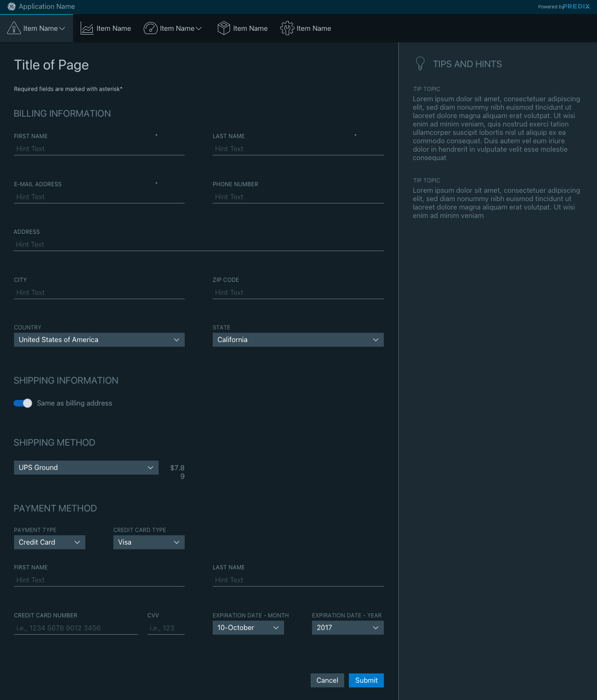This screenshot has width=597, height=700.
Task: Expand the chevron beside the gauge menu item
Action: (x=199, y=28)
